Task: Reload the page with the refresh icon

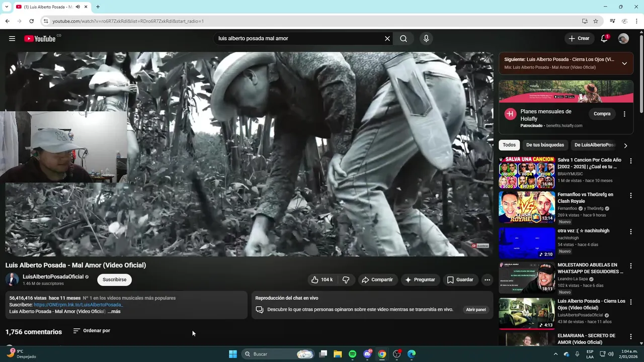Action: point(31,21)
